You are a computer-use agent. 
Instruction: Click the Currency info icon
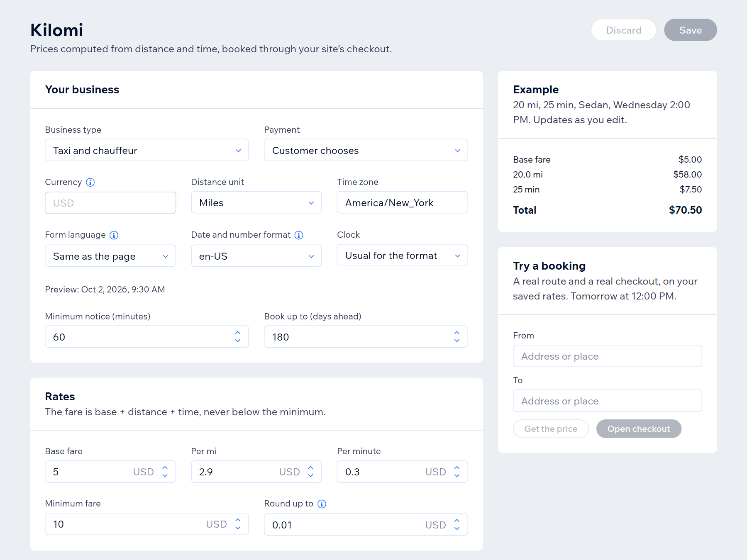[90, 182]
